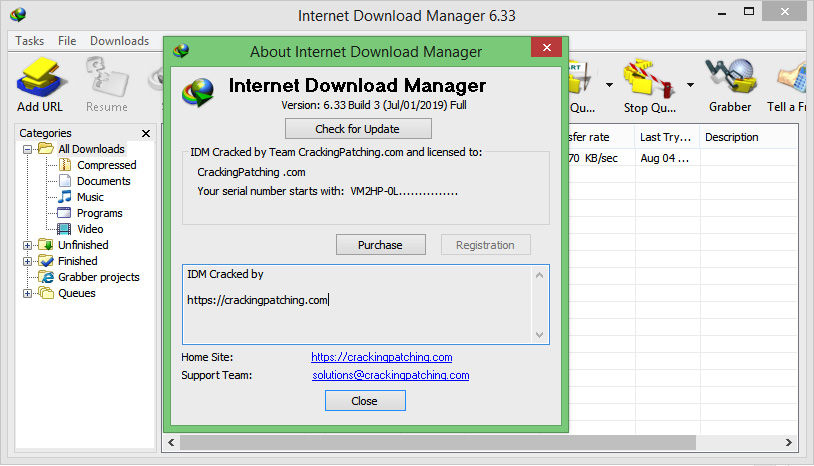Click the text box scroll down arrow

(539, 335)
